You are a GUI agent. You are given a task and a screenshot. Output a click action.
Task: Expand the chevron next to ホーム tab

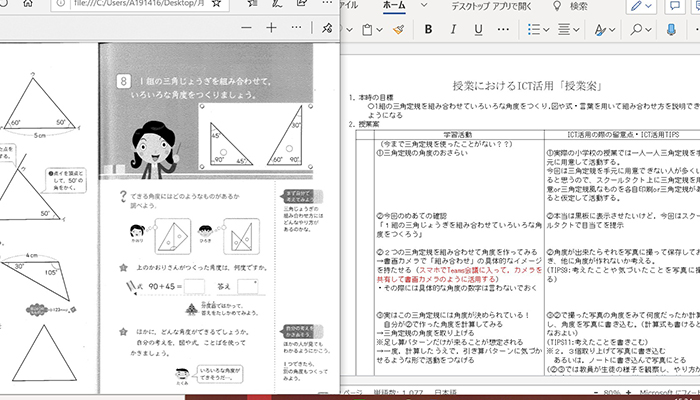click(x=424, y=5)
